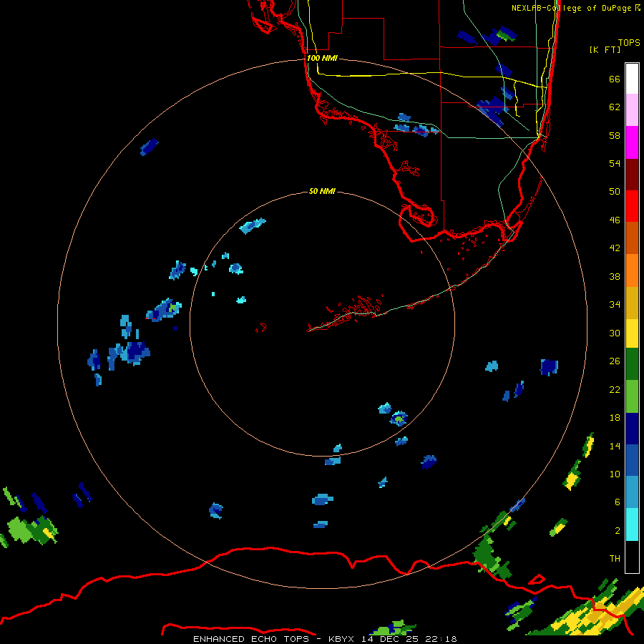Click the black TH swatch in the legend
Screen dimensions: 644x644
coord(632,557)
